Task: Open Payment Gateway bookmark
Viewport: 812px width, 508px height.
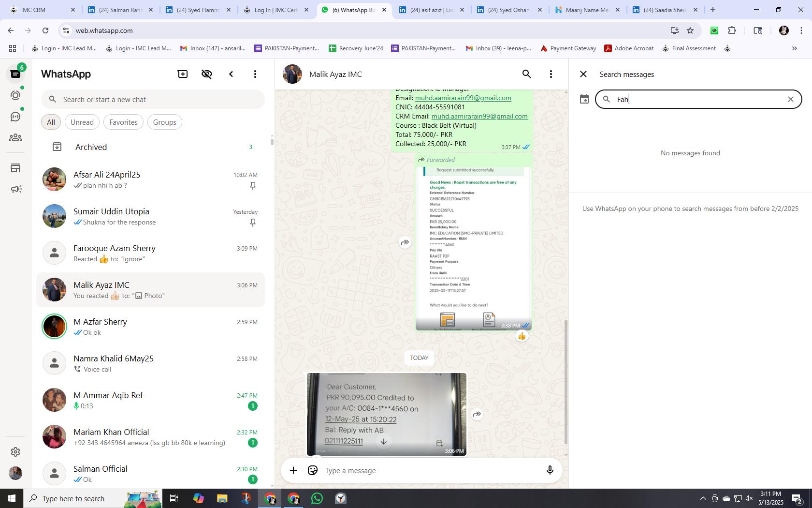Action: click(x=568, y=48)
